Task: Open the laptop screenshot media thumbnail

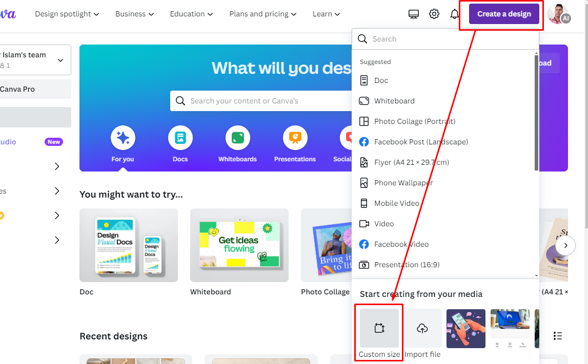Action: (510, 329)
